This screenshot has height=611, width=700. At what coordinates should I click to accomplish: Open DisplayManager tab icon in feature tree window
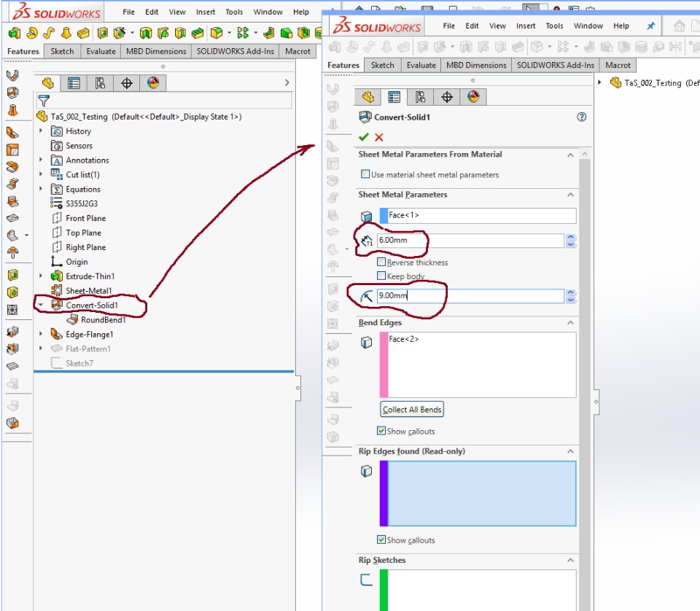153,83
